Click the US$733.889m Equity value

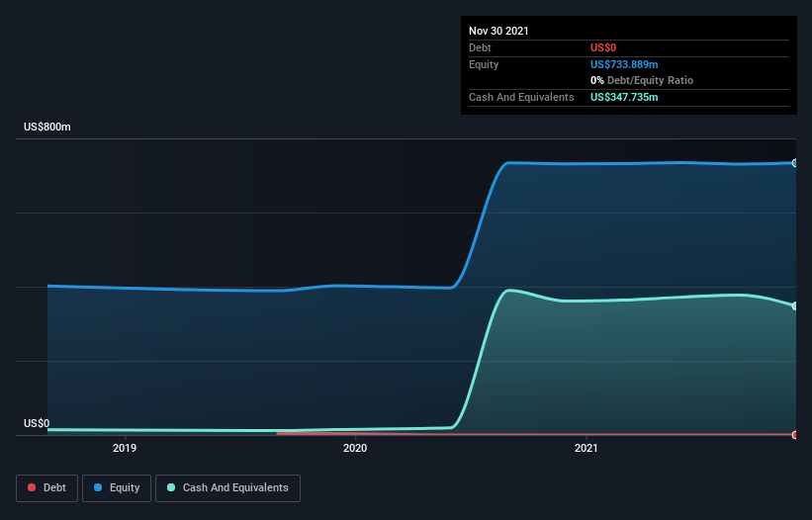624,64
